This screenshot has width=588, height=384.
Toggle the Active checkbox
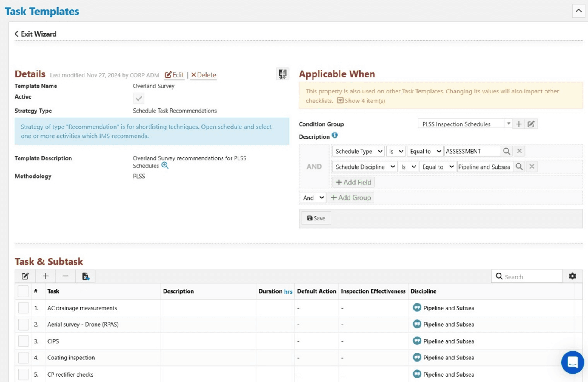pos(139,99)
